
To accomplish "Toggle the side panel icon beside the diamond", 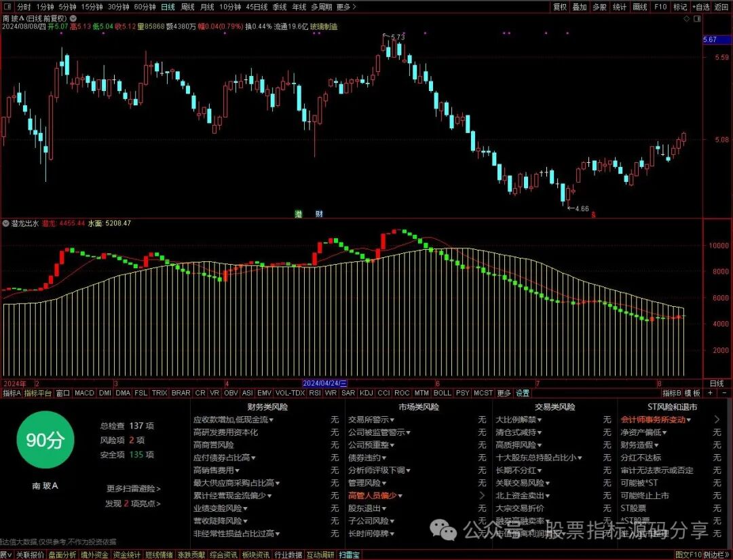I will click(698, 19).
